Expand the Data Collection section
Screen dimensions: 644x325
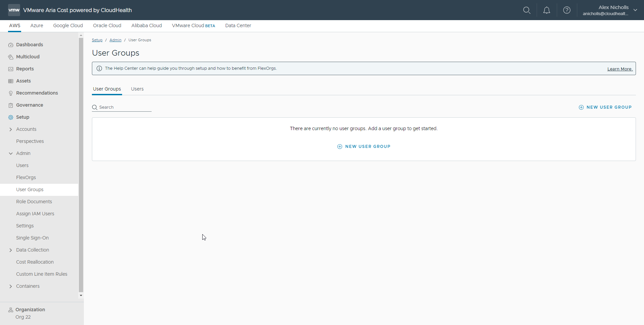11,250
